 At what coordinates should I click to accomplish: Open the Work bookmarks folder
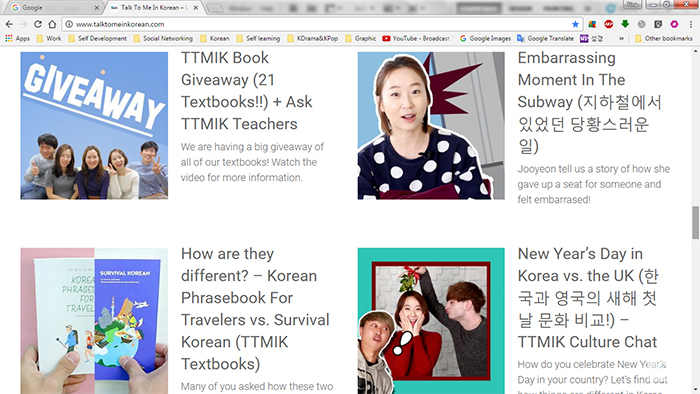(x=49, y=38)
